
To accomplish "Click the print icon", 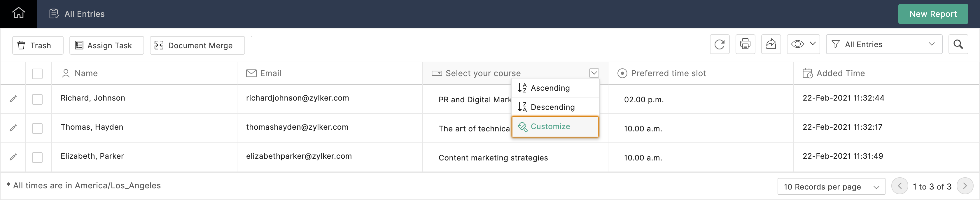I will [x=745, y=44].
